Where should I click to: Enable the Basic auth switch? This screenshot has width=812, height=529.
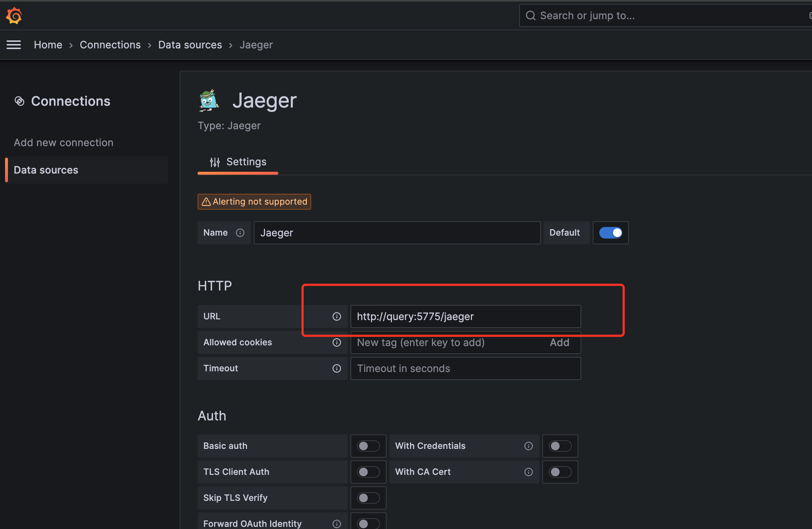coord(368,446)
